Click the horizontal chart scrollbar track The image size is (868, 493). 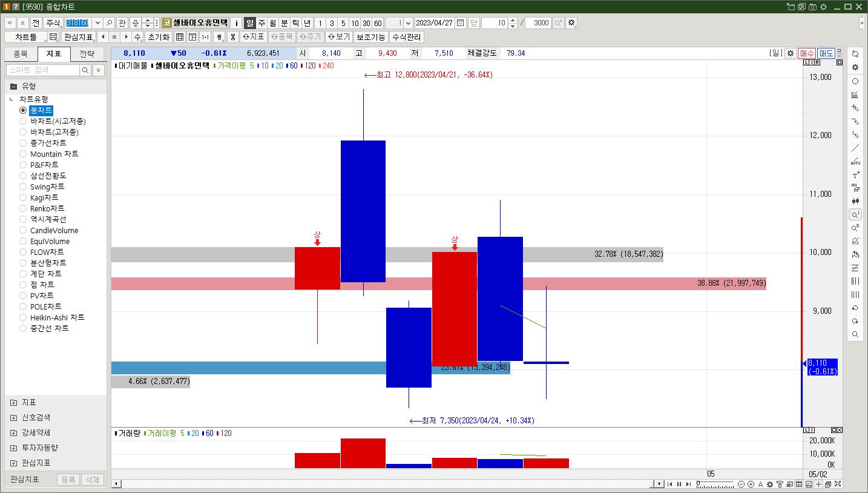386,484
